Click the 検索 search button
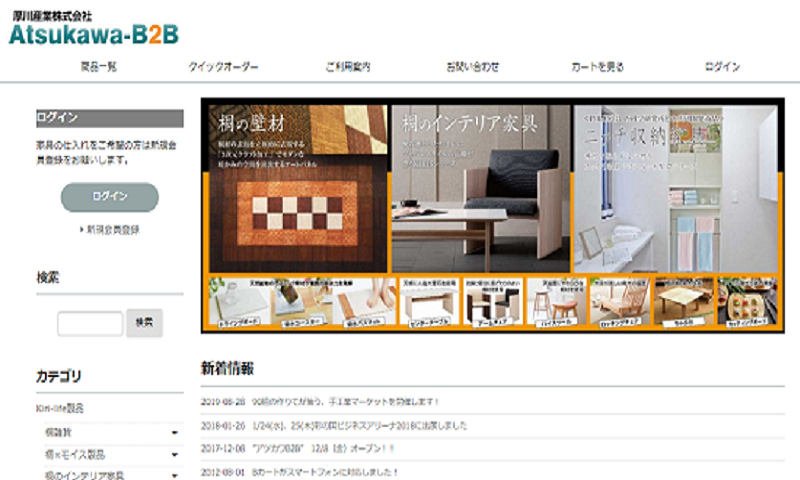Screen dimensions: 800x480 pos(144,323)
